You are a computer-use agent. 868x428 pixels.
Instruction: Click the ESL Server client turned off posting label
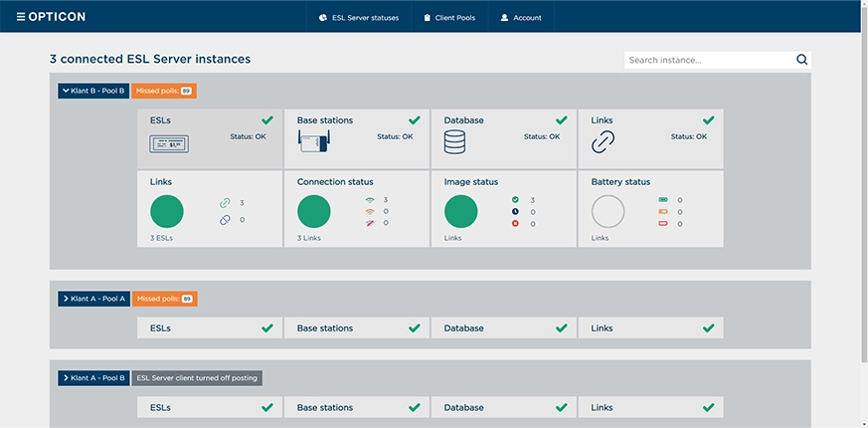coord(196,378)
